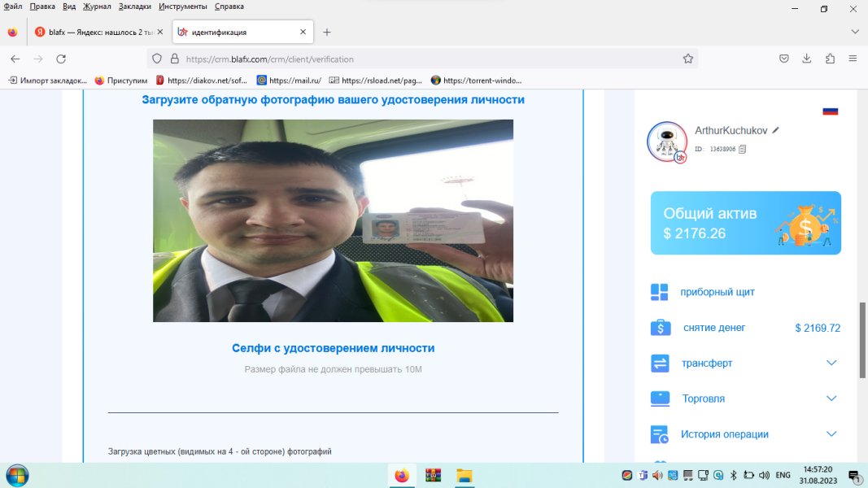
Task: Click the Russian flag language icon
Action: click(830, 111)
